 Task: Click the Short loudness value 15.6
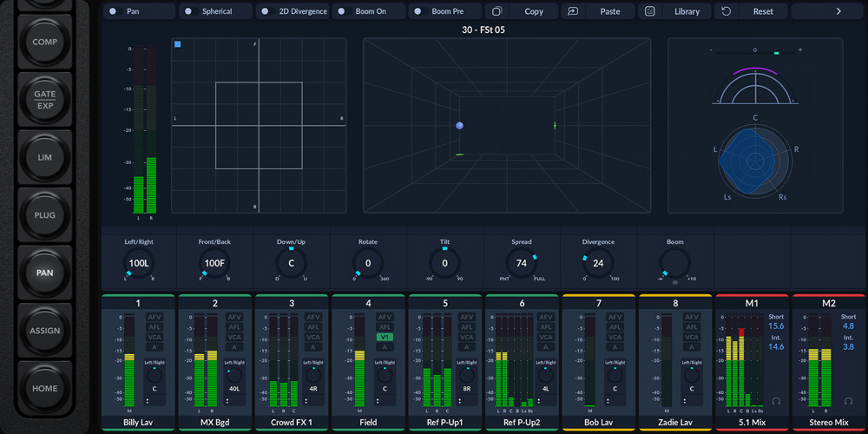776,326
